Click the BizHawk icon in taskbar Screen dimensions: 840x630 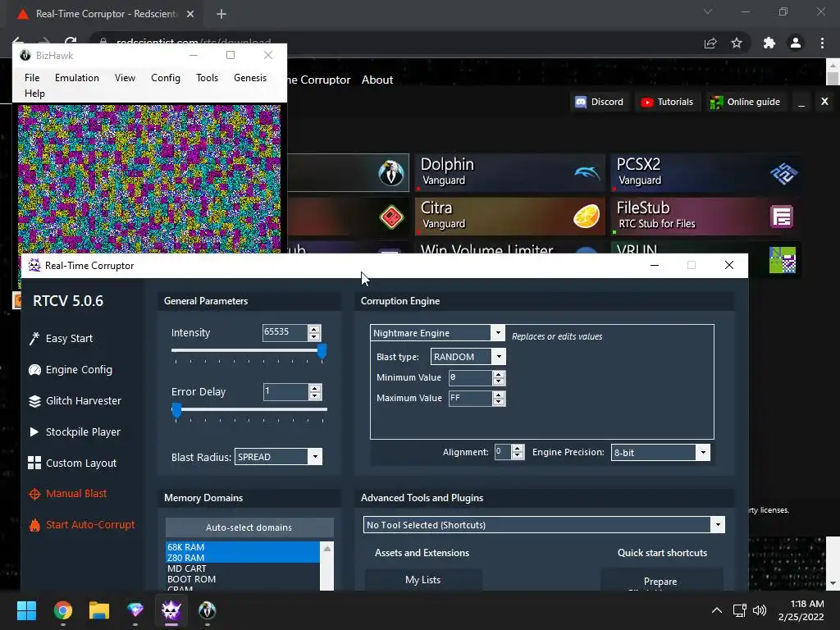[208, 610]
